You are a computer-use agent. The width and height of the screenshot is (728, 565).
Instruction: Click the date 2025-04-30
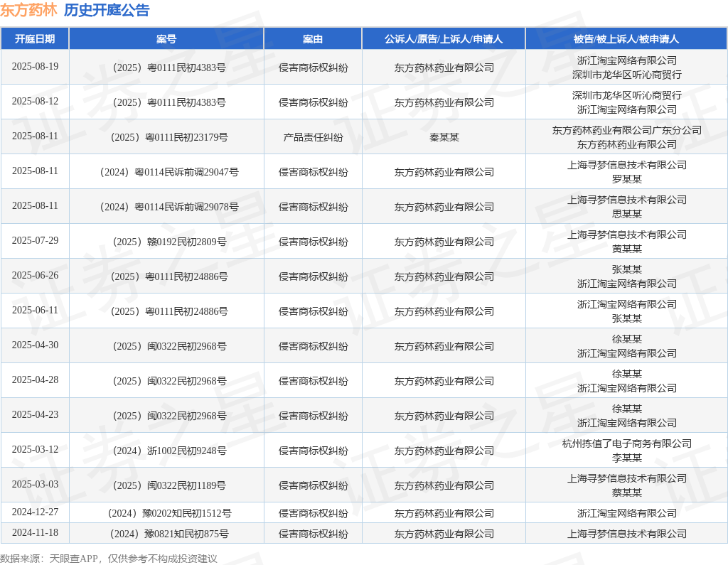(x=36, y=345)
